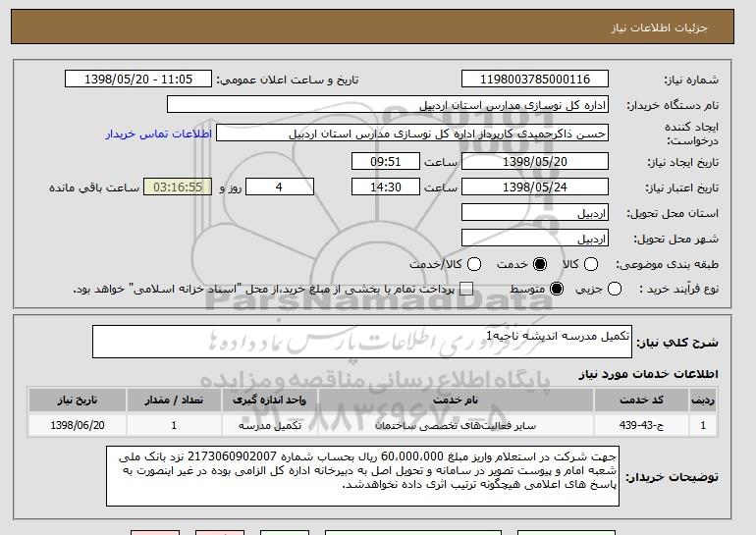Click the تعداد / مقدار column header
756x535 pixels.
[174, 401]
